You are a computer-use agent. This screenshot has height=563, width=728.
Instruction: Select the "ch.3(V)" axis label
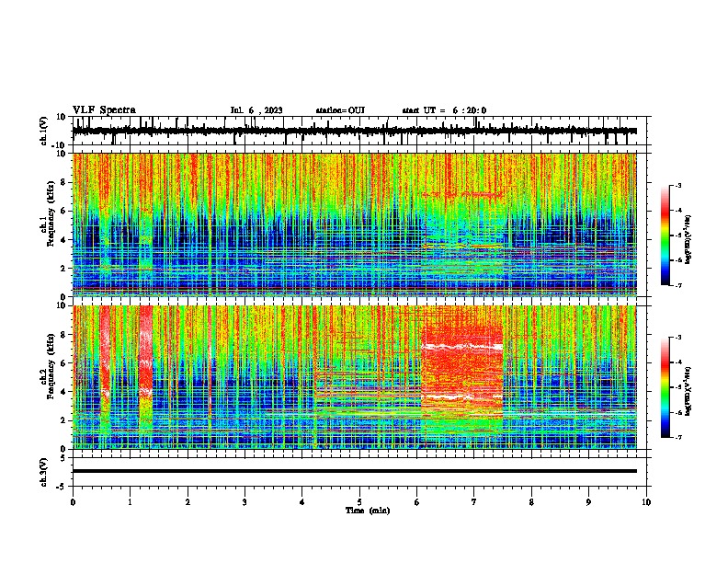[44, 472]
